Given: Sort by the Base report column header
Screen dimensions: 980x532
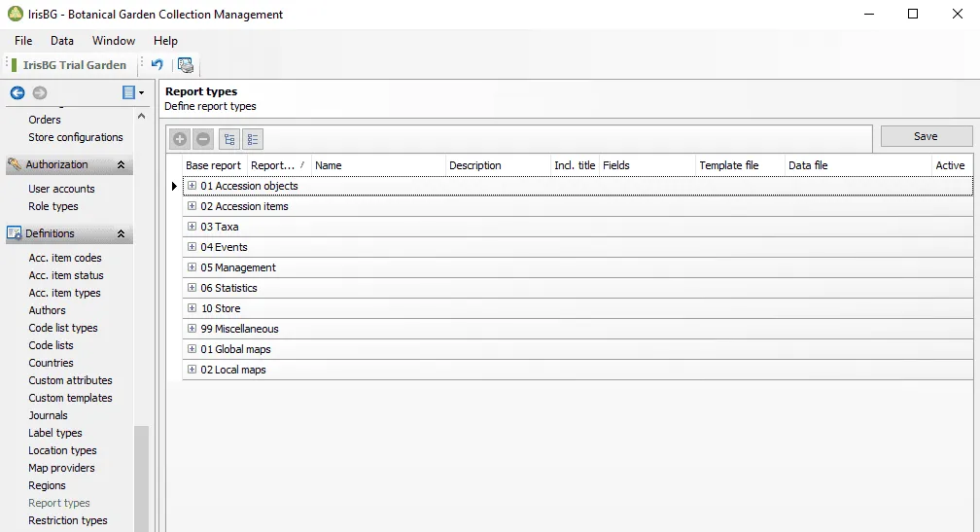Looking at the screenshot, I should tap(213, 165).
